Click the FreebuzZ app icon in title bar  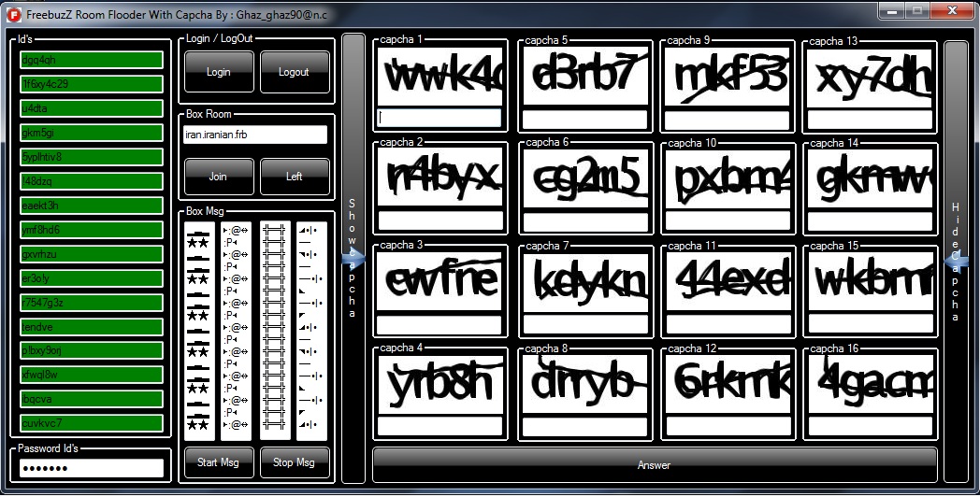click(x=14, y=14)
